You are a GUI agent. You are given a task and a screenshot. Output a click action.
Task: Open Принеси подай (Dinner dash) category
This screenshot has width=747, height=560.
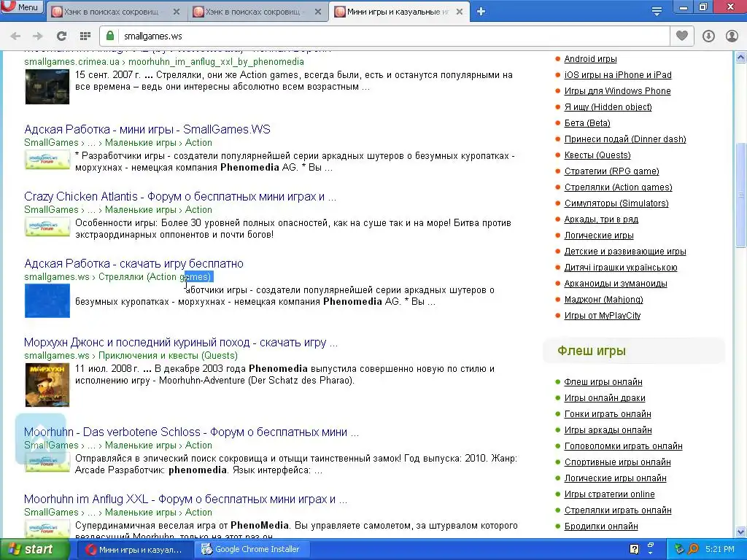(625, 139)
